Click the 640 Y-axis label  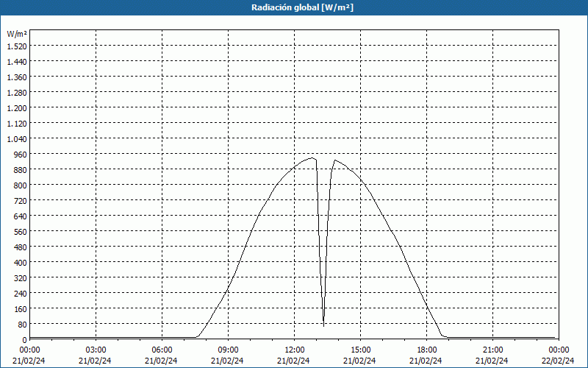[x=19, y=216]
